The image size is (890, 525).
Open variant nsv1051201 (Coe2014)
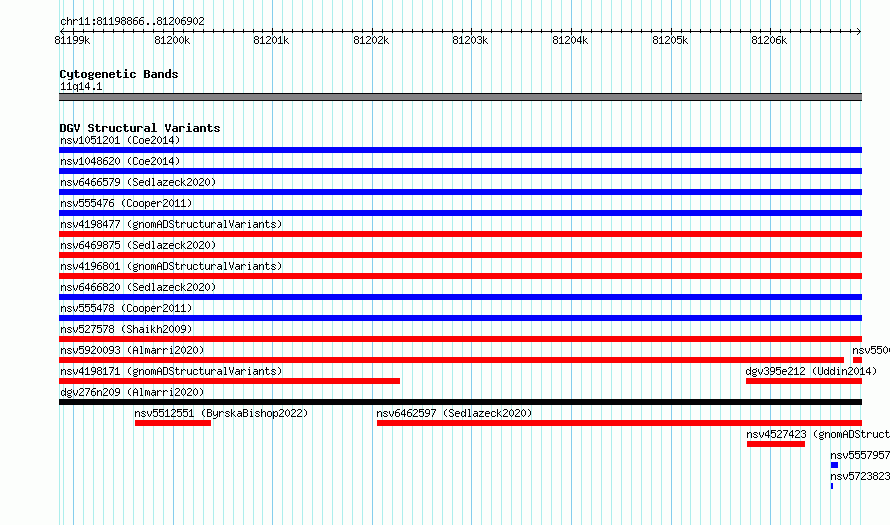pos(120,140)
